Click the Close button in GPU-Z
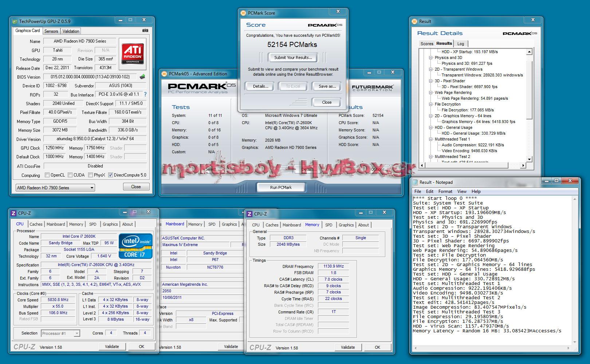Screen dimensions: 590x364 [136, 187]
